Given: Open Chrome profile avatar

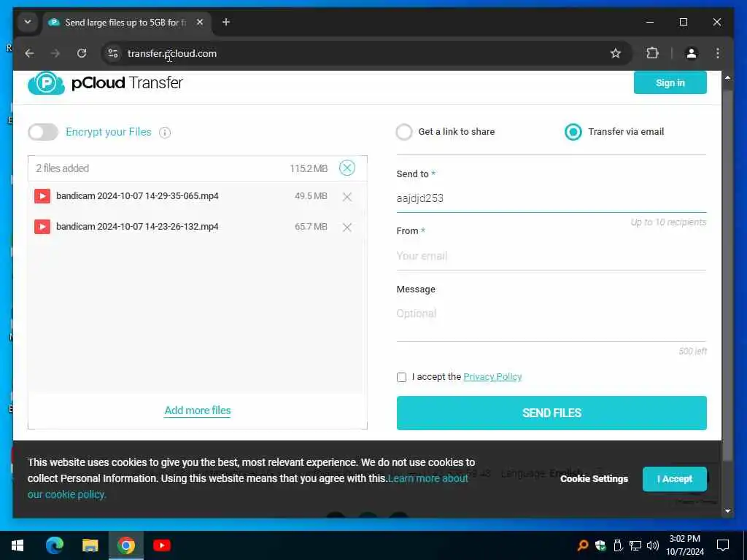Looking at the screenshot, I should pos(692,53).
